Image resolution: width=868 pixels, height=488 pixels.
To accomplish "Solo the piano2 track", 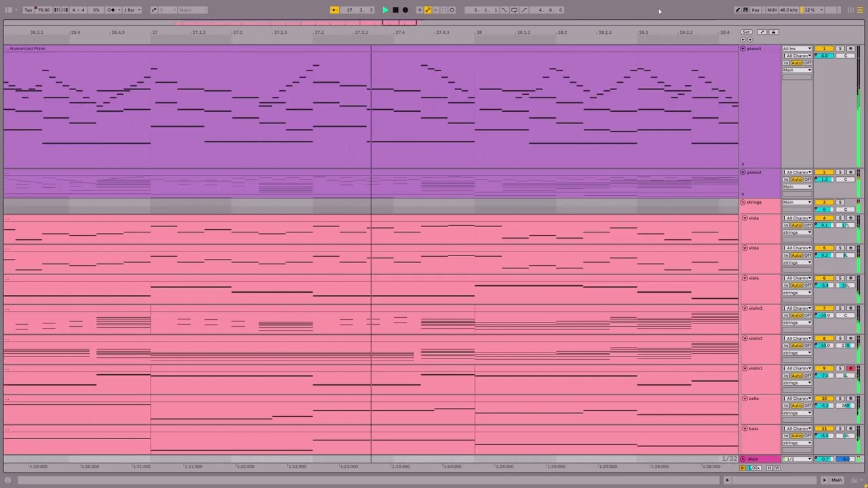I will (x=840, y=172).
